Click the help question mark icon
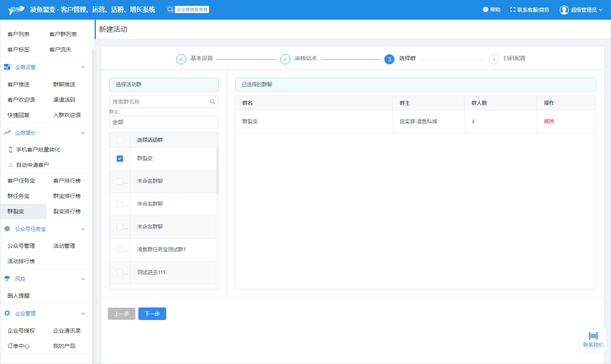Screen dimensions: 611x364 (x=485, y=9)
